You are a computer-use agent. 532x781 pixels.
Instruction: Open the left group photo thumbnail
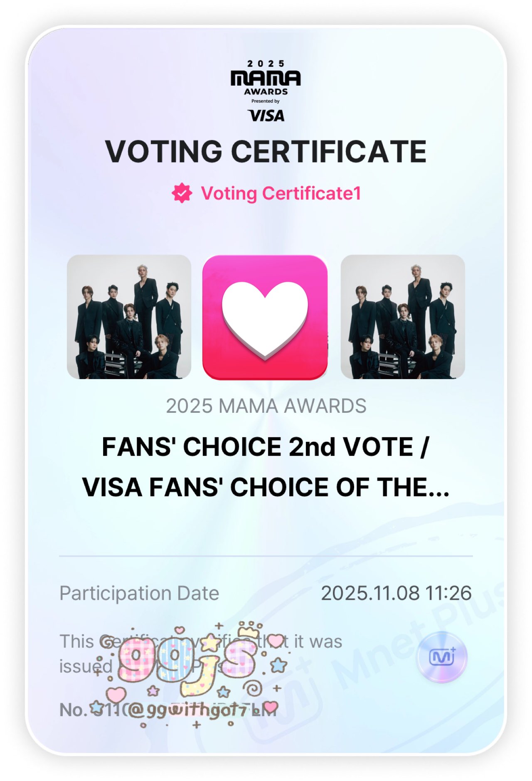coord(129,317)
